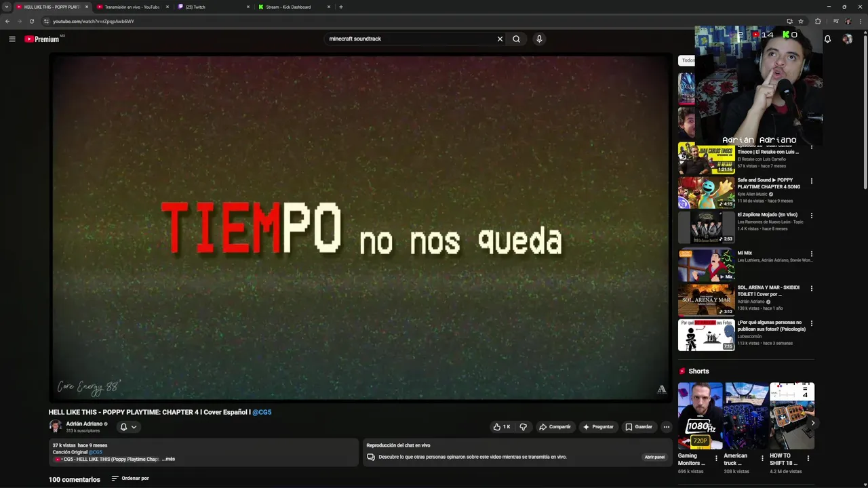
Task: Open a new browser tab
Action: point(341,7)
